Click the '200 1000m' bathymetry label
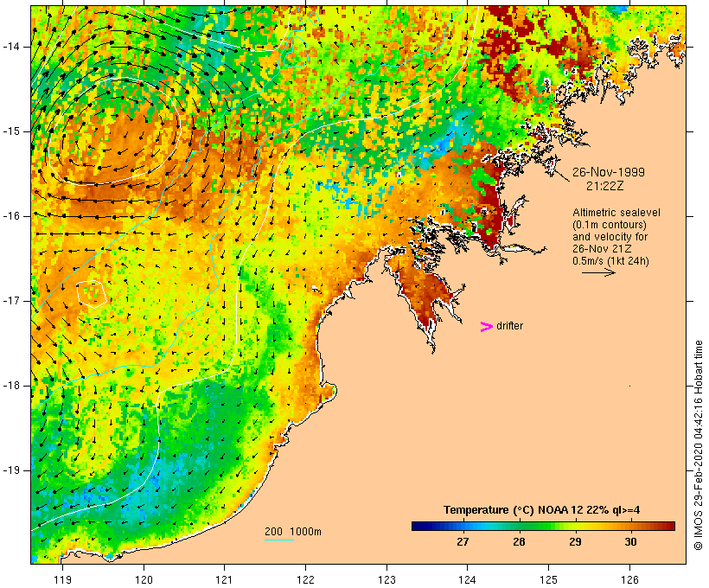The image size is (709, 588). [x=293, y=532]
